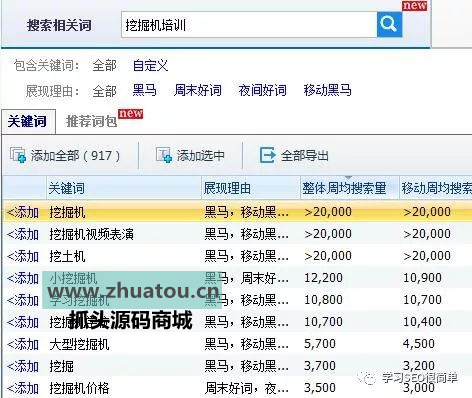Click the 3,700 search volume cell
472x398 pixels.
pos(320,366)
